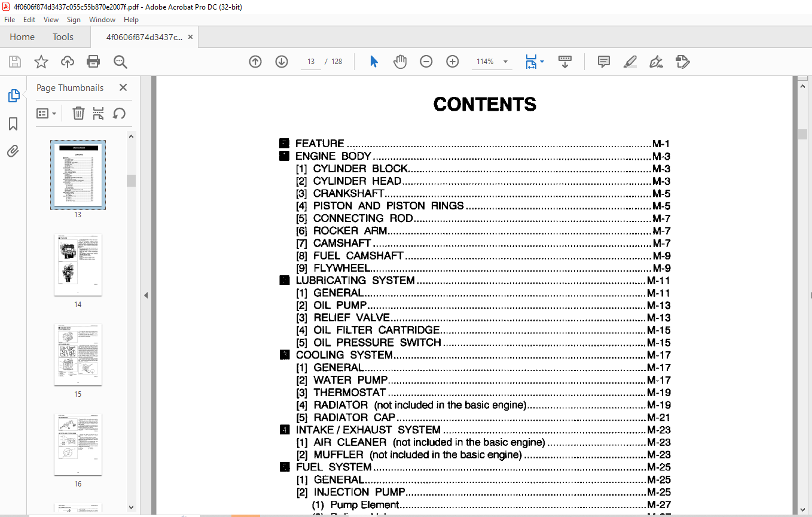Add a comment sticky note
Image resolution: width=812 pixels, height=517 pixels.
coord(604,62)
